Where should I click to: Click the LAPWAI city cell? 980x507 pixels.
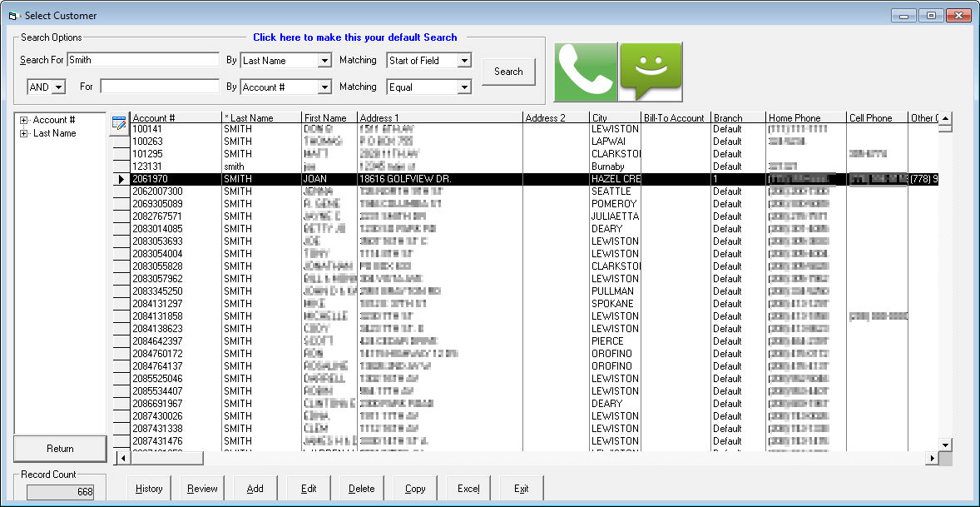[x=615, y=142]
